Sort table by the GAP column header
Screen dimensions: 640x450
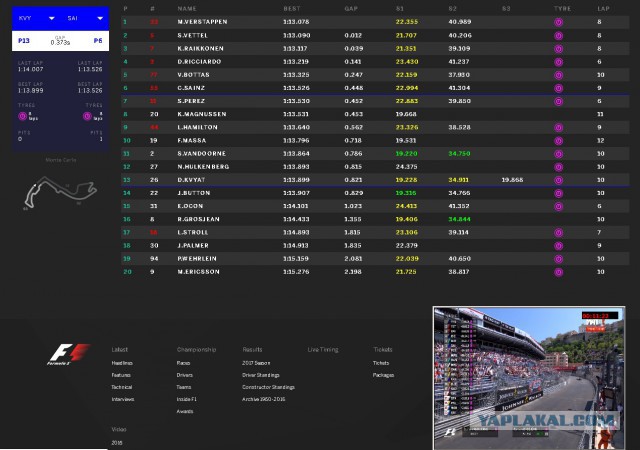click(x=351, y=9)
